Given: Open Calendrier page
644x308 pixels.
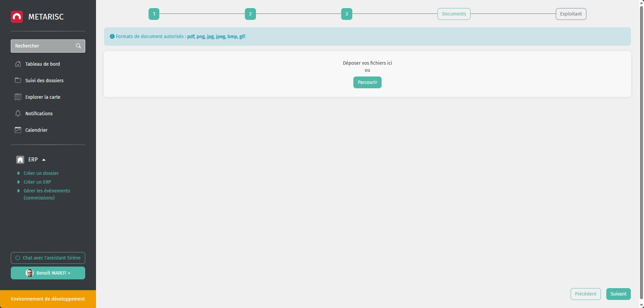Looking at the screenshot, I should click(36, 130).
